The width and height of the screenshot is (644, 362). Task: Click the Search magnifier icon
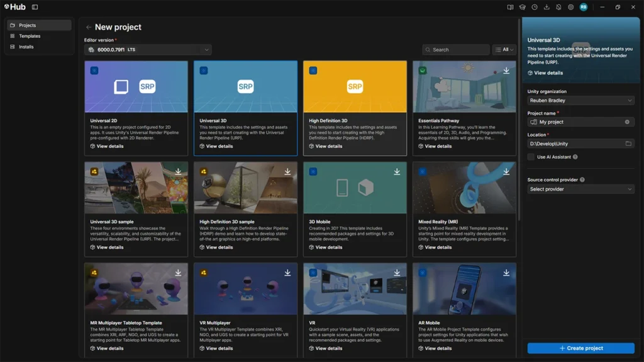click(x=428, y=50)
